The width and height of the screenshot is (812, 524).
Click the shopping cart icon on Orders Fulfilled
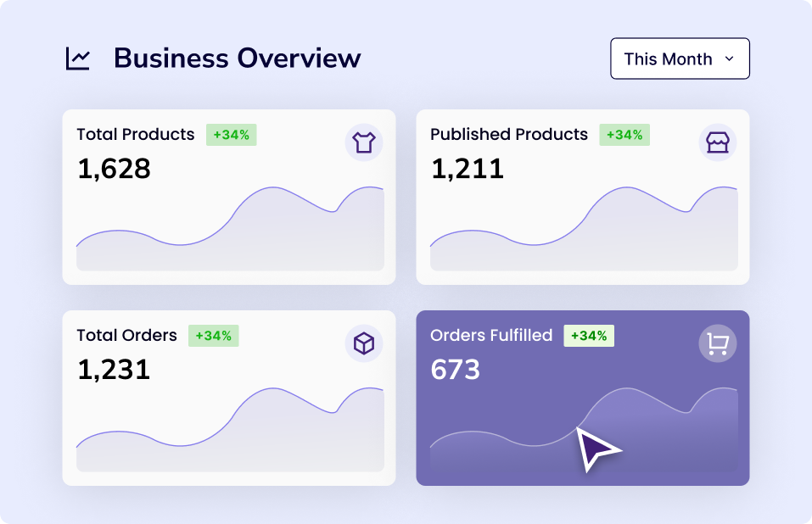(x=717, y=343)
